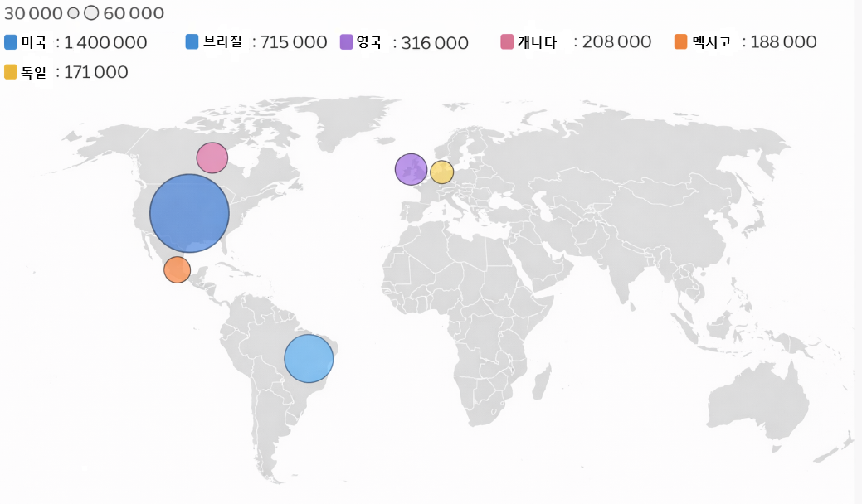Screen dimensions: 862x504
Task: Click the larger size-legend circle
Action: click(91, 13)
